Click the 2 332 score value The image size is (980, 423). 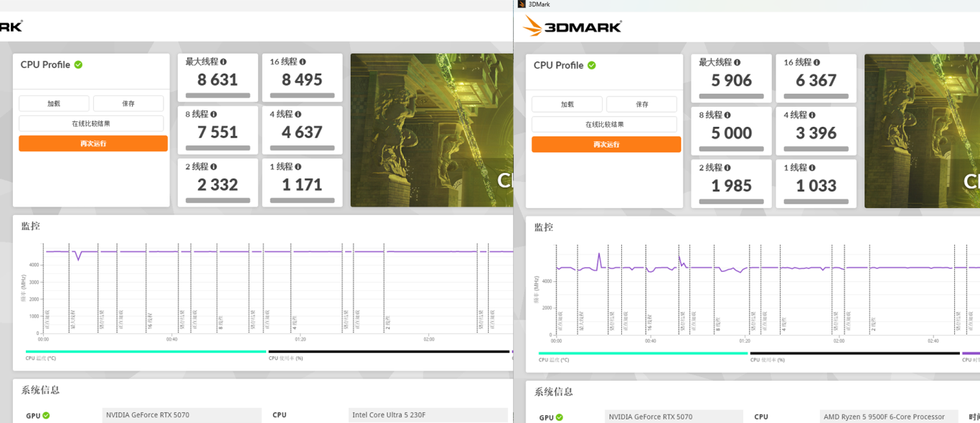point(217,184)
